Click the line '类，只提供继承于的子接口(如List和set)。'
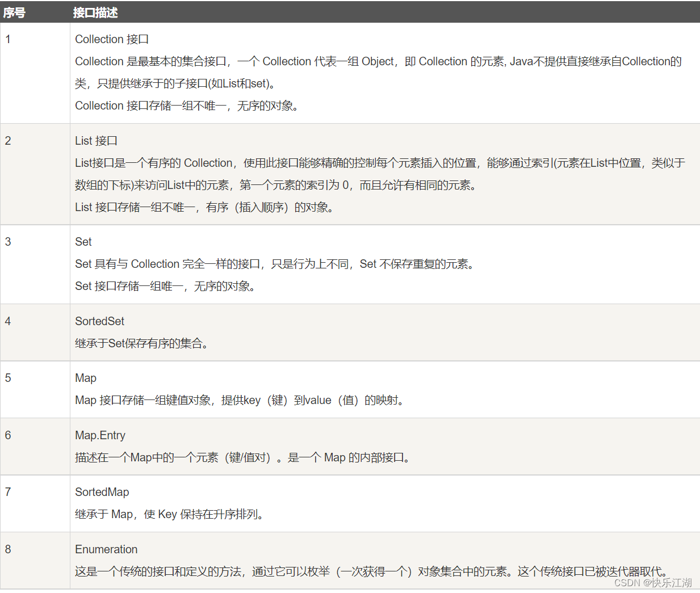Screen dimensions: 700x593 175,83
